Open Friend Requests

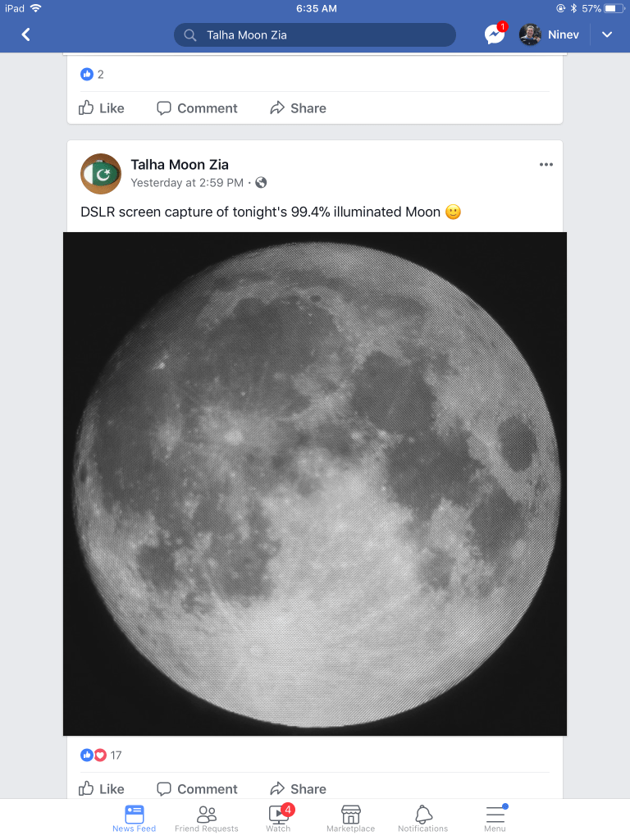coord(207,817)
